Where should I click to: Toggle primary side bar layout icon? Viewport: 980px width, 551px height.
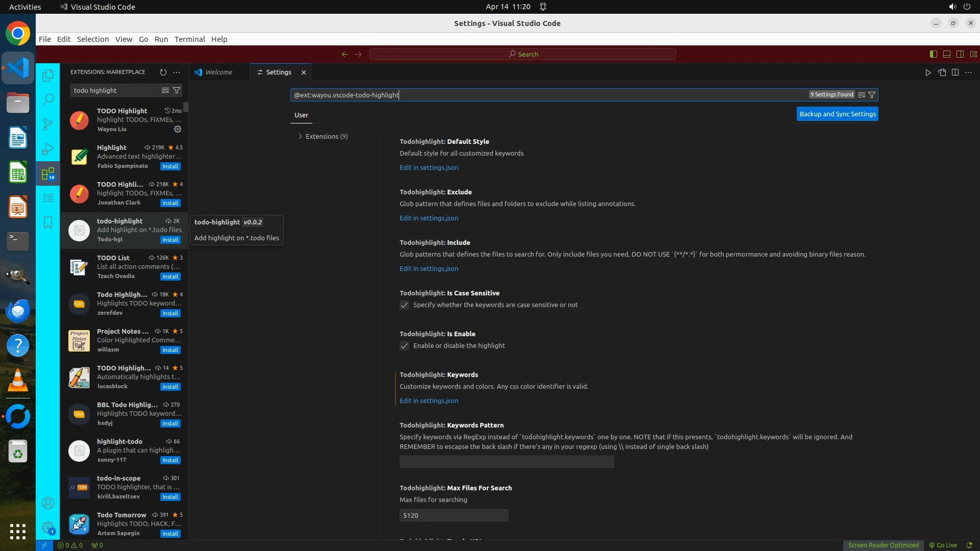pos(933,54)
